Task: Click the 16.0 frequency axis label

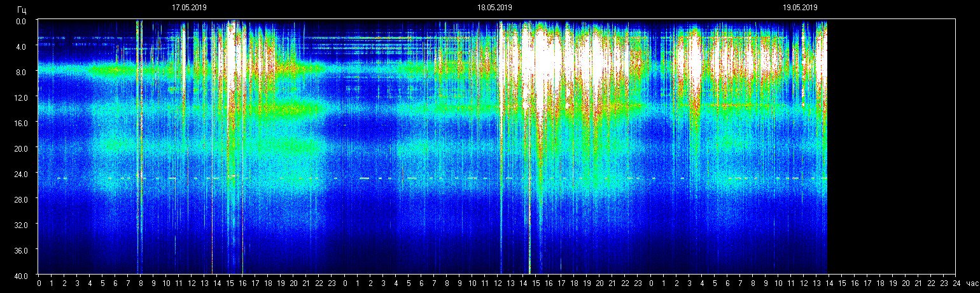Action: tap(20, 122)
